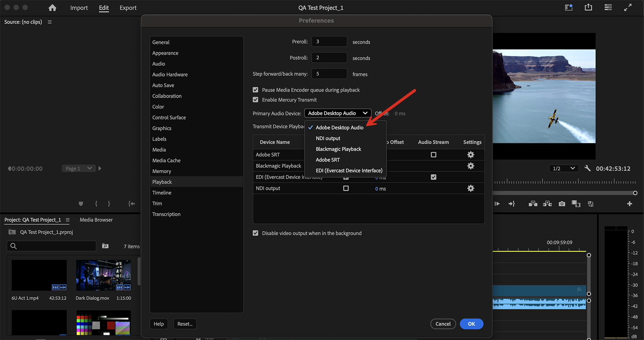This screenshot has height=340, width=644.
Task: Toggle full screen video icon
Action: coord(628,8)
